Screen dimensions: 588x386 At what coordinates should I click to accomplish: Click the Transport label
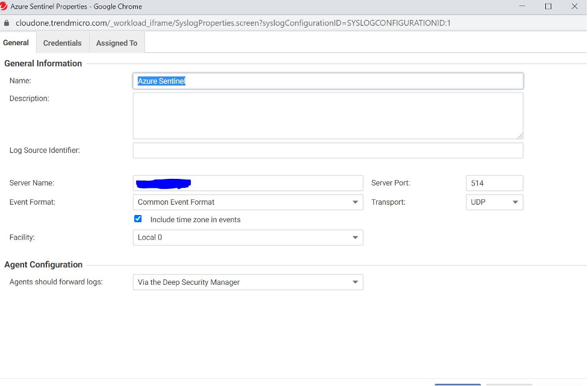389,202
